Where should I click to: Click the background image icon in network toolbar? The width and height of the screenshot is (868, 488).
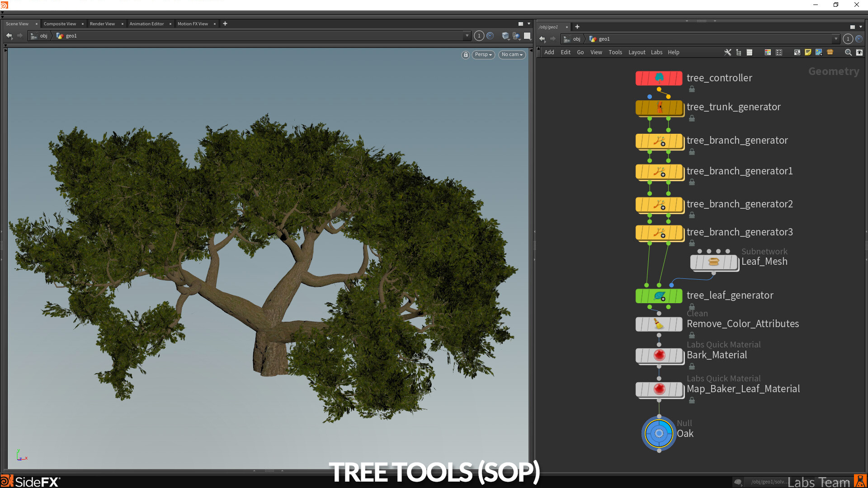pyautogui.click(x=819, y=52)
